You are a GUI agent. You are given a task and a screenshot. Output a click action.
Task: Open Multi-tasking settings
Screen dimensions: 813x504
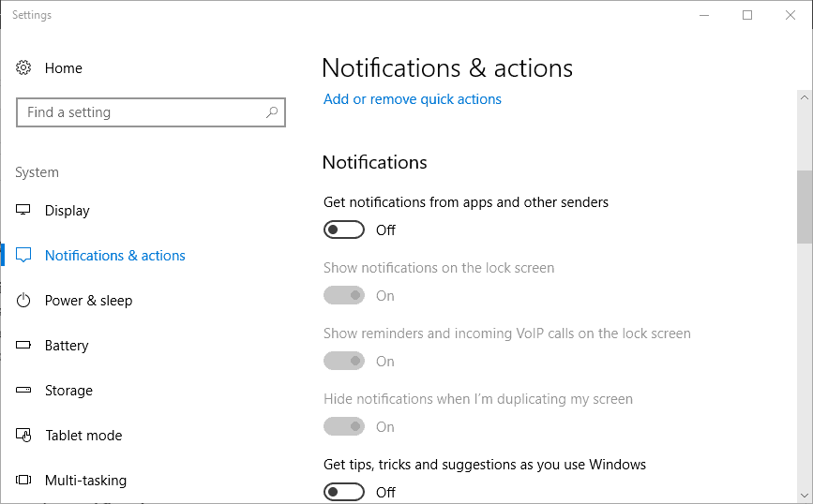[x=85, y=481]
